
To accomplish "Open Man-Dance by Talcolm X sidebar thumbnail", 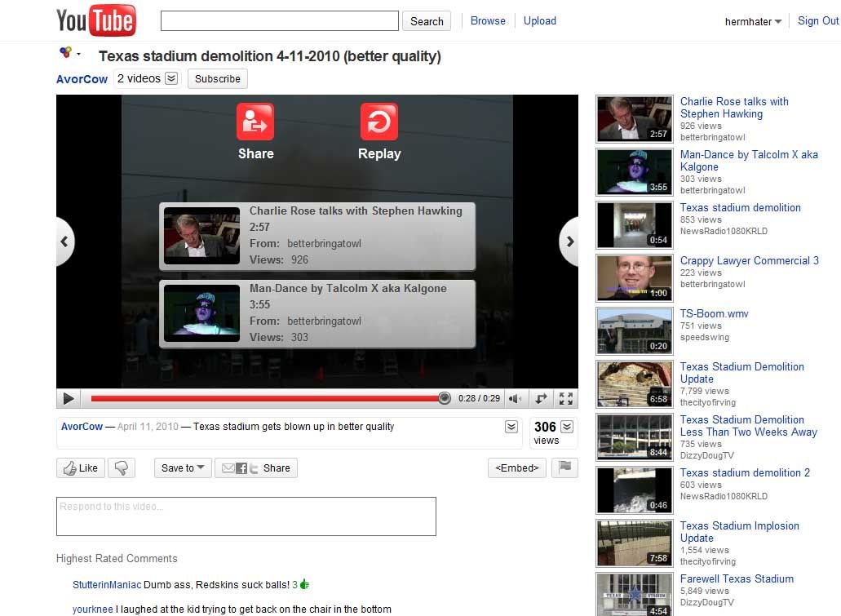I will coord(635,172).
